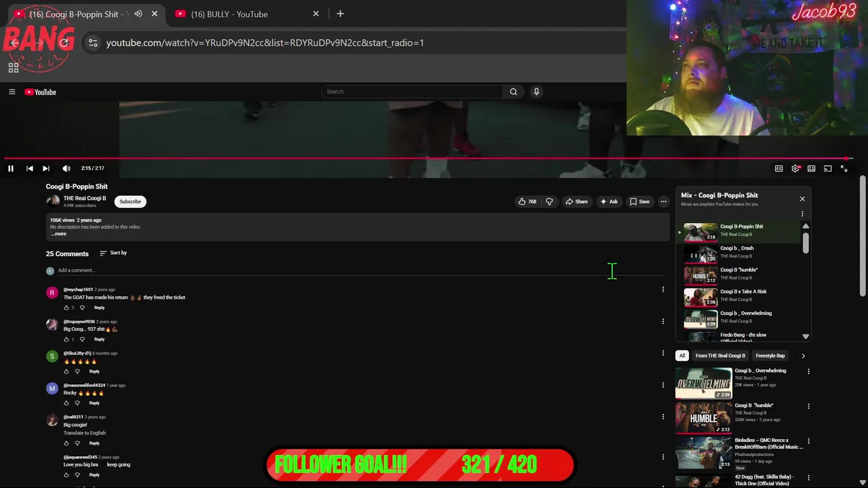The height and width of the screenshot is (488, 868).
Task: Close the Mix playlist panel
Action: click(802, 199)
